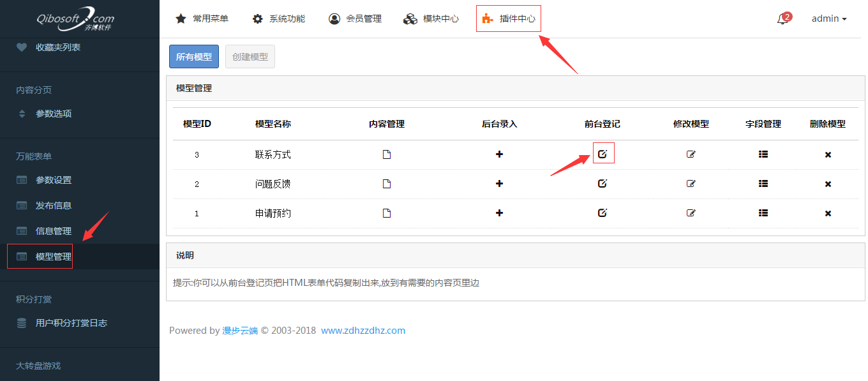Delete the 申请预约 model
The width and height of the screenshot is (868, 381).
(x=828, y=214)
